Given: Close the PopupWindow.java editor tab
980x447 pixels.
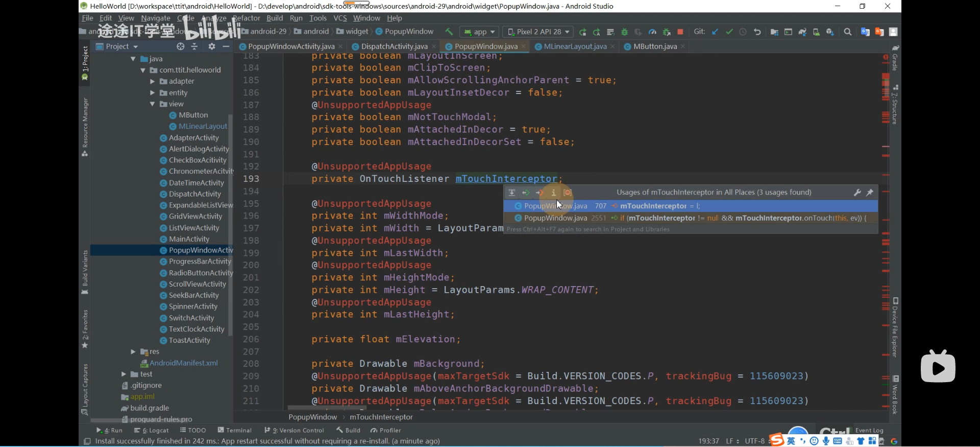Looking at the screenshot, I should (x=524, y=46).
